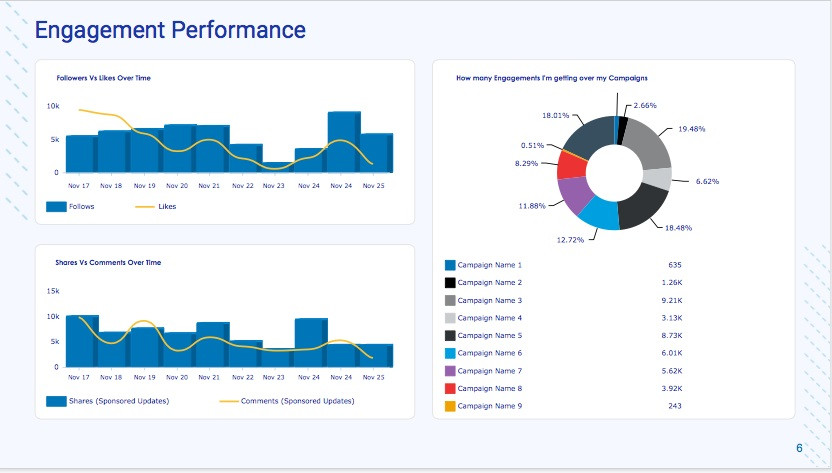832x473 pixels.
Task: Click the campaign engagements donut chart title
Action: click(x=552, y=78)
